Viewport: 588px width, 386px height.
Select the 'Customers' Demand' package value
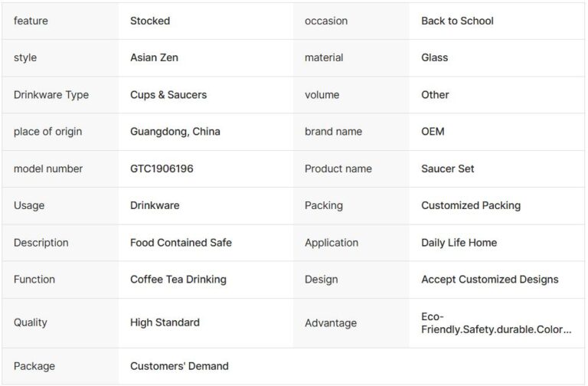point(179,366)
